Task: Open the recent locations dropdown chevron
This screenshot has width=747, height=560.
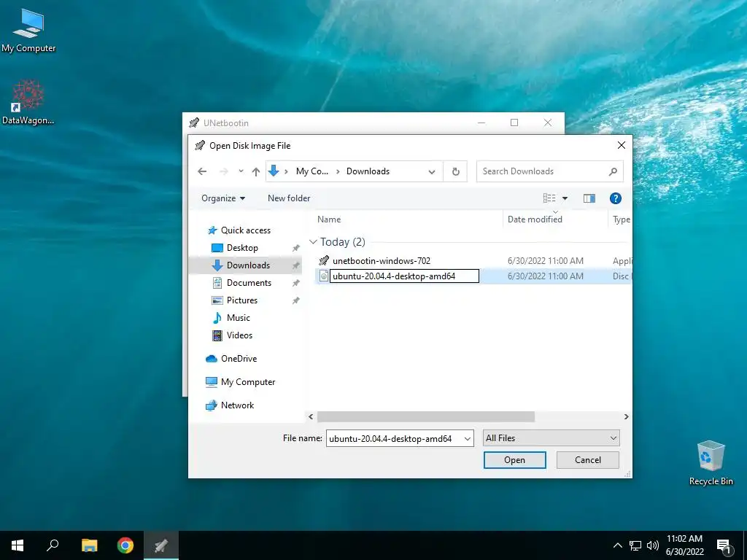Action: click(241, 171)
